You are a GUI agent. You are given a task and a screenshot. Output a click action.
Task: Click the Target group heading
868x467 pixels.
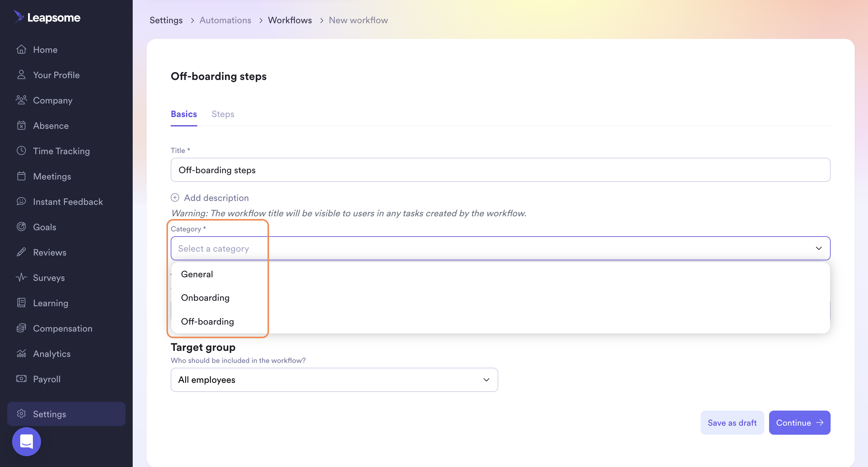203,347
